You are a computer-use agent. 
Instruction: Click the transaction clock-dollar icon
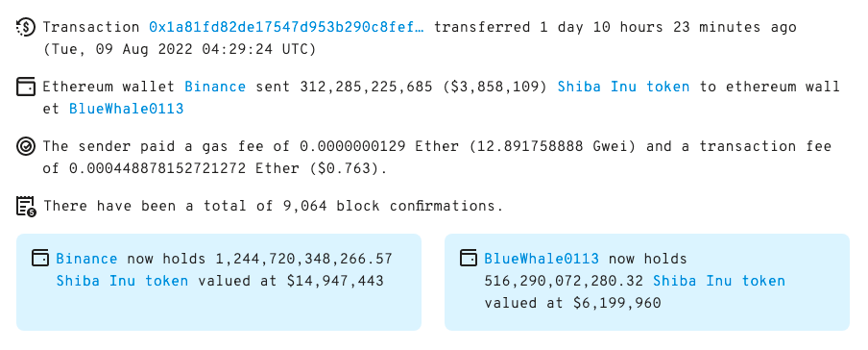coord(26,27)
